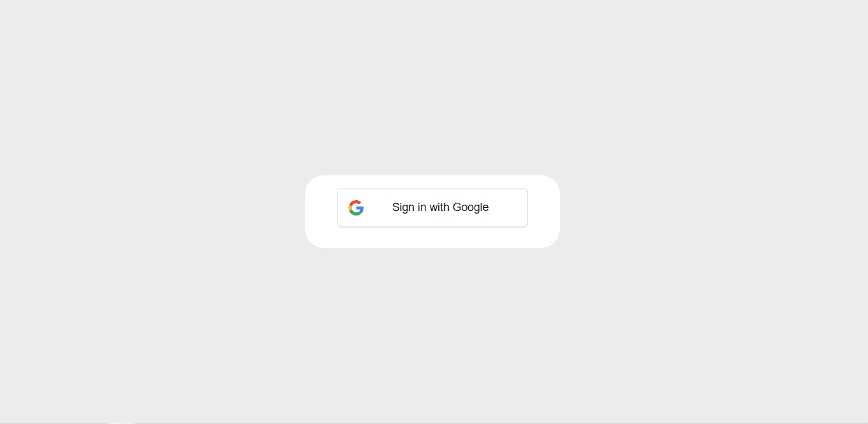
Task: Click the bordered Google sign-in box
Action: pyautogui.click(x=432, y=208)
